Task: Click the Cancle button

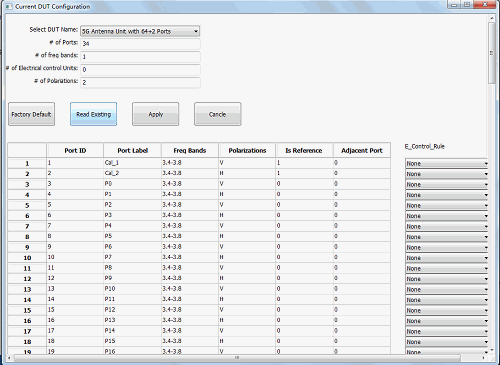Action: click(217, 114)
